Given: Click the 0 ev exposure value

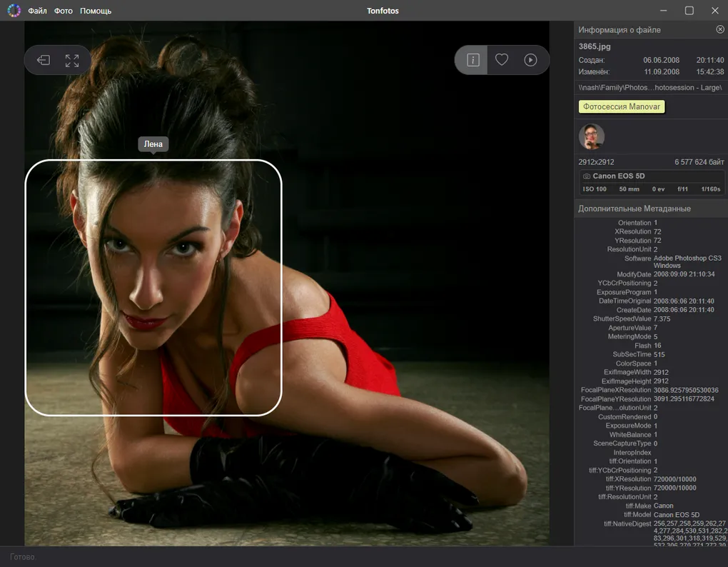Looking at the screenshot, I should coord(658,189).
